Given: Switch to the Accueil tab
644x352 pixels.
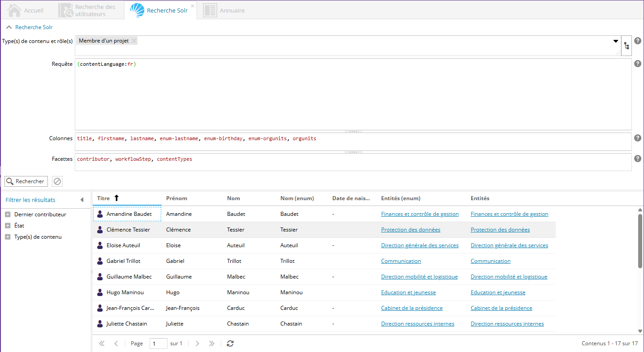Looking at the screenshot, I should pyautogui.click(x=27, y=10).
